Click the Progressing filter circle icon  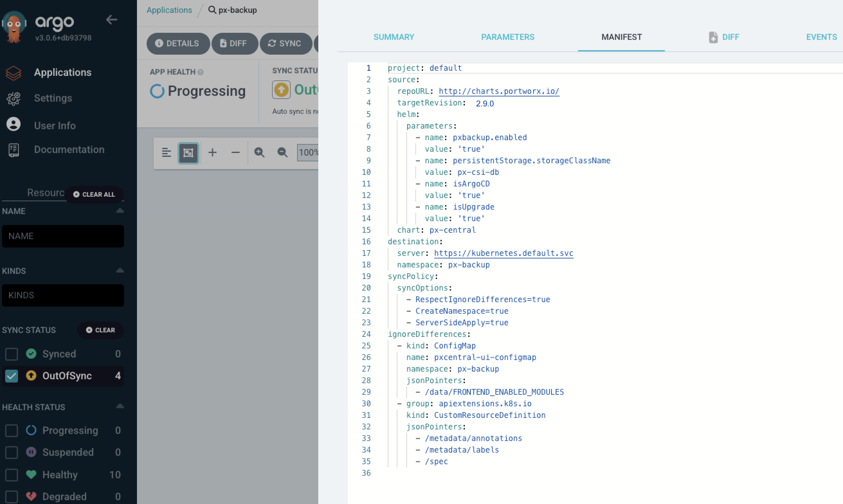pyautogui.click(x=31, y=430)
